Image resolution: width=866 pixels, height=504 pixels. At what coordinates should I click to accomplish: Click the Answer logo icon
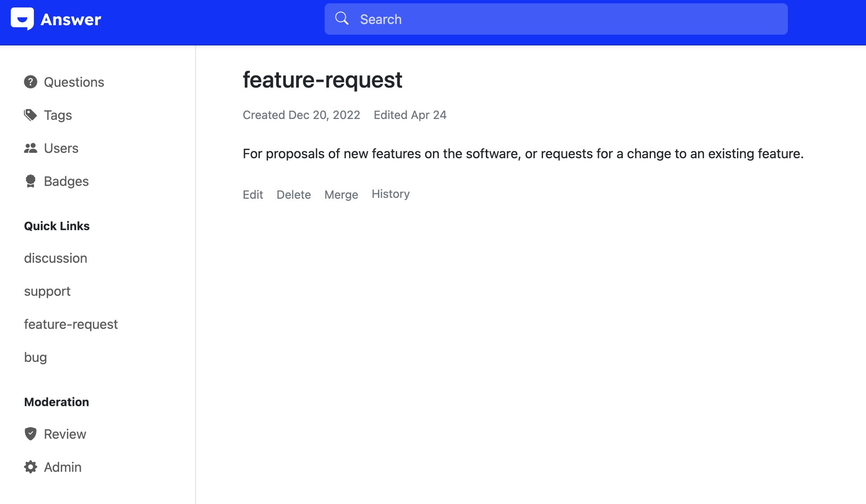[x=22, y=19]
